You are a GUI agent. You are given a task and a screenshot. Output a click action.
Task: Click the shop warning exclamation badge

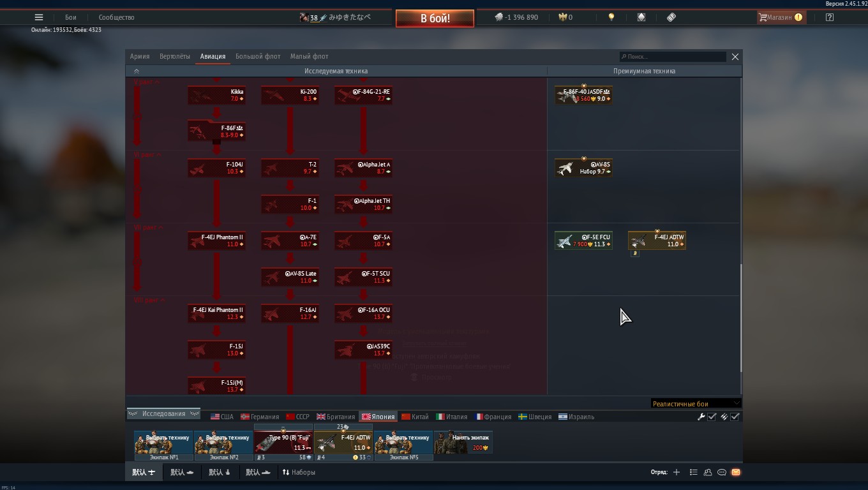tap(798, 17)
